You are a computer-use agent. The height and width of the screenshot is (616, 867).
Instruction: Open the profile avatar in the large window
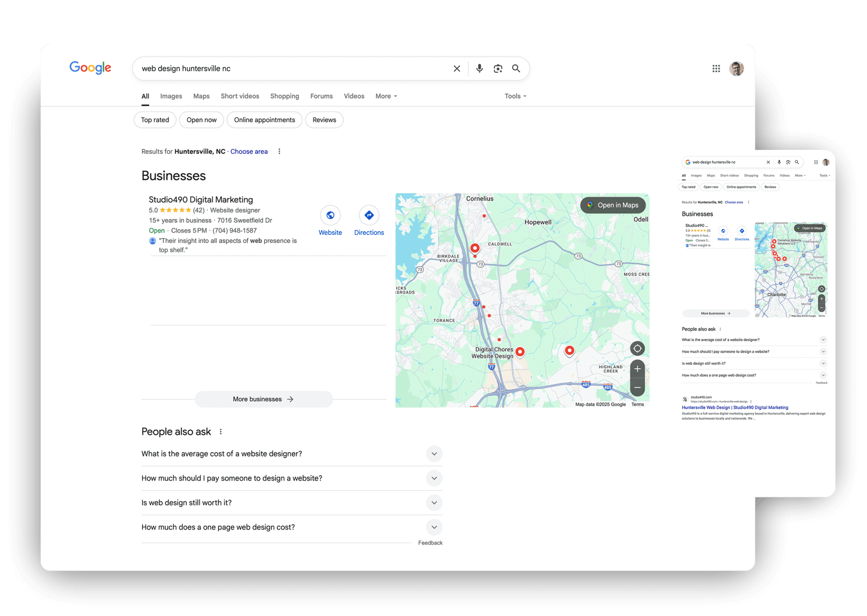736,69
